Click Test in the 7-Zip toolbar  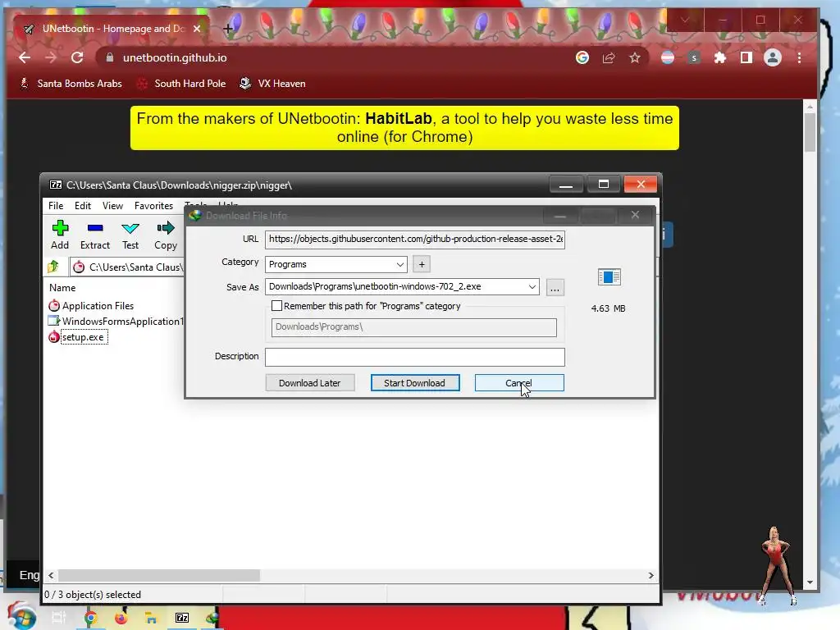(x=130, y=235)
